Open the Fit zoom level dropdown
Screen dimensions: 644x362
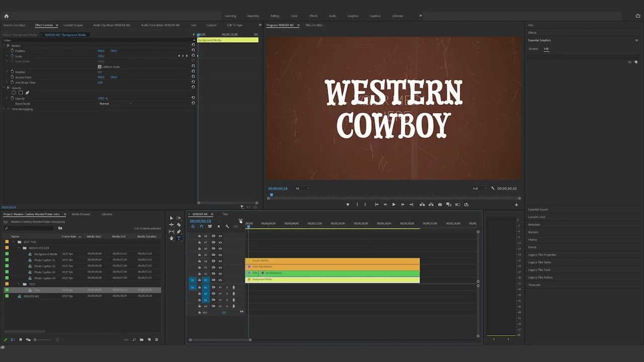click(302, 189)
